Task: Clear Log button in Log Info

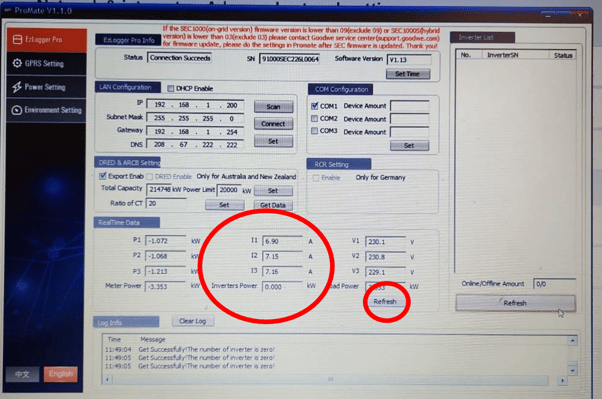Action: coord(193,321)
